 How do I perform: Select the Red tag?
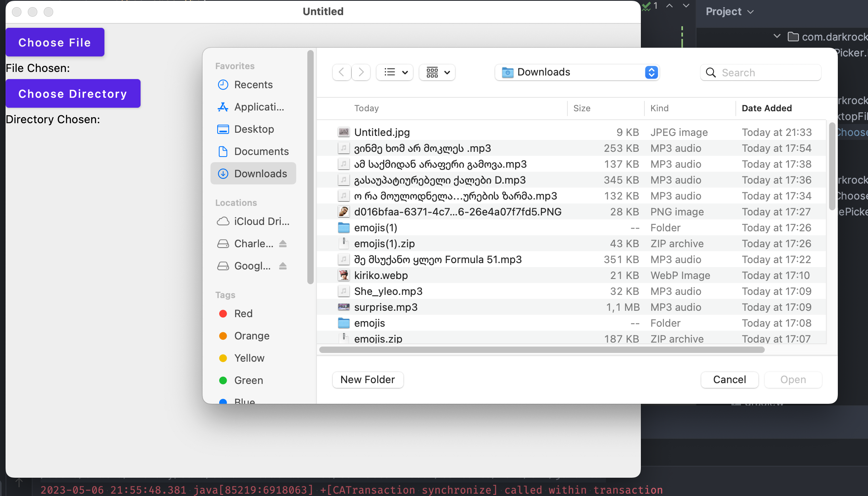coord(243,313)
